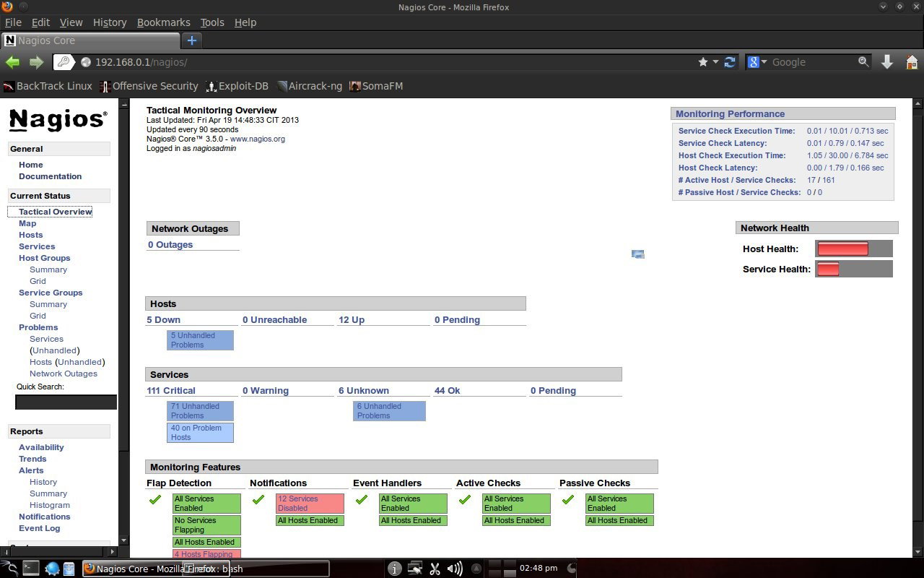View Availability under Reports

point(41,447)
